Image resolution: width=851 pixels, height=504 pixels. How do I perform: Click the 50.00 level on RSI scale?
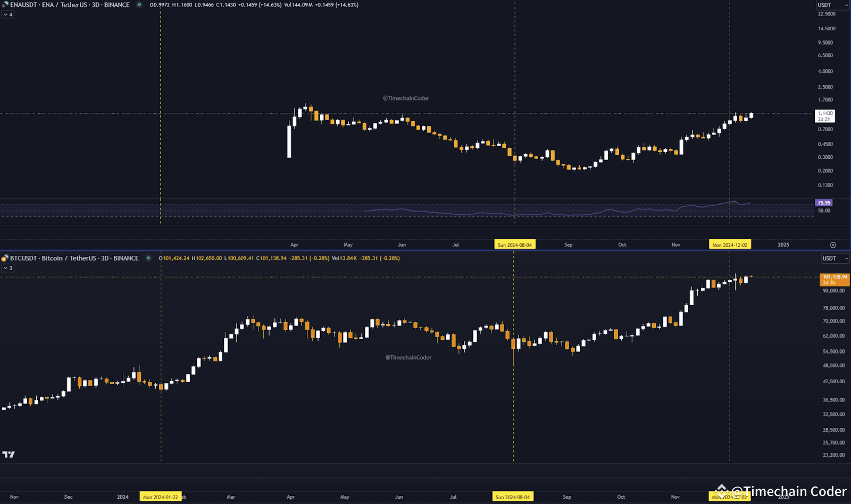[824, 211]
